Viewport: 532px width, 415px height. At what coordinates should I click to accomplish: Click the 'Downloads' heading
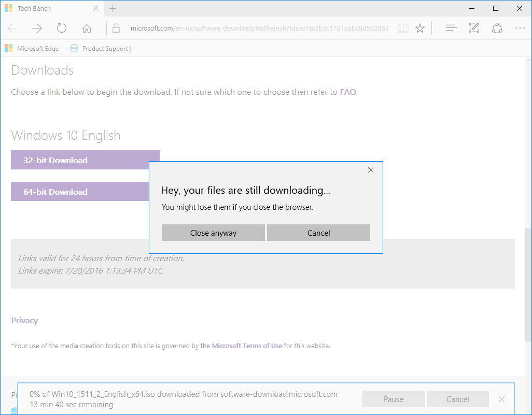pos(43,70)
